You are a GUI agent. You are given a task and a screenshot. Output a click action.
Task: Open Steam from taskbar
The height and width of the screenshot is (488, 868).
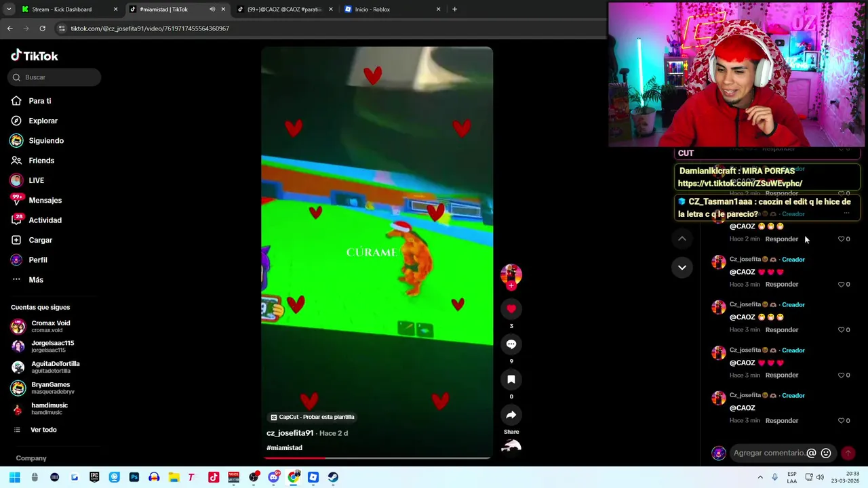tap(333, 477)
